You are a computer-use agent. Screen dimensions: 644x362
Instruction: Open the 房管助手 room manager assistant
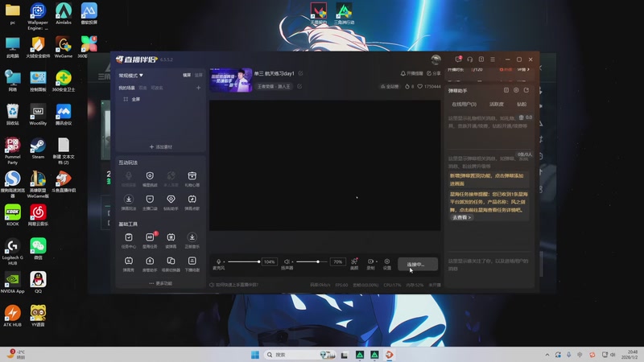(150, 264)
